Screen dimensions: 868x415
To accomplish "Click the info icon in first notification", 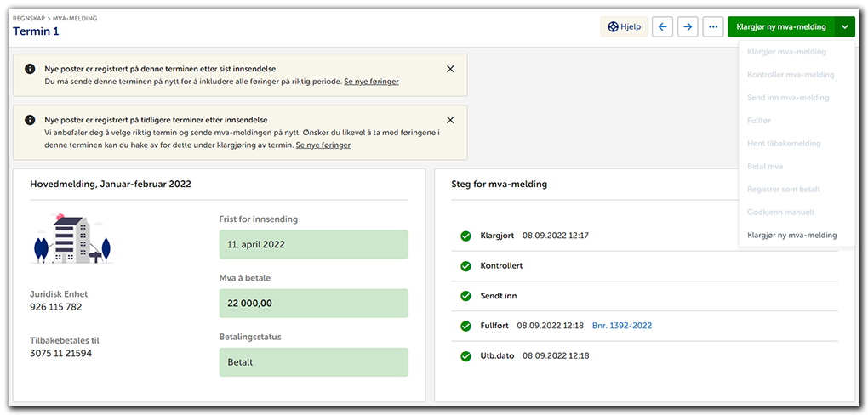I will click(x=30, y=69).
